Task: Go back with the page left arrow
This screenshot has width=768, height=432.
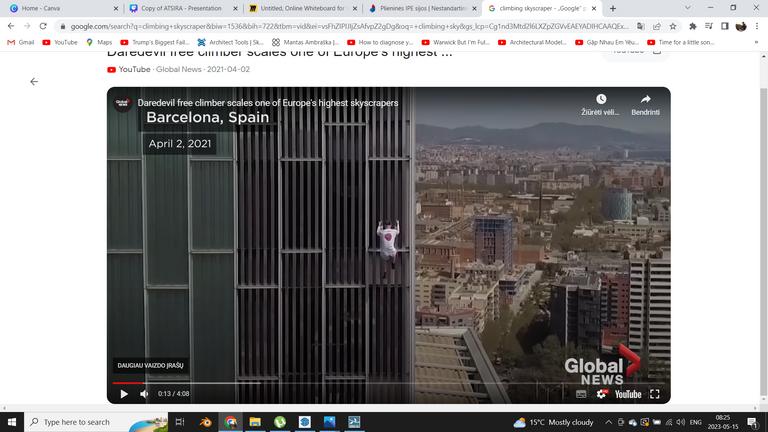Action: pos(34,81)
